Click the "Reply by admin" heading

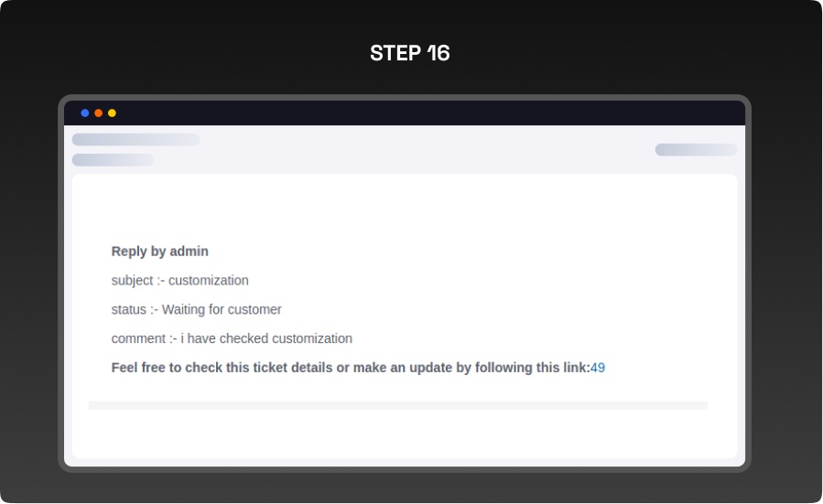coord(160,252)
